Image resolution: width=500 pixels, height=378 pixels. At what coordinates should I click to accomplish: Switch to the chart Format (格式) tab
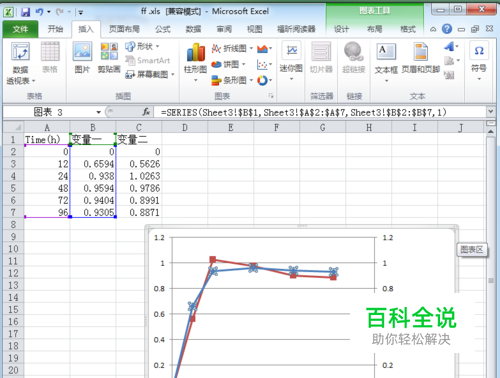[x=408, y=29]
